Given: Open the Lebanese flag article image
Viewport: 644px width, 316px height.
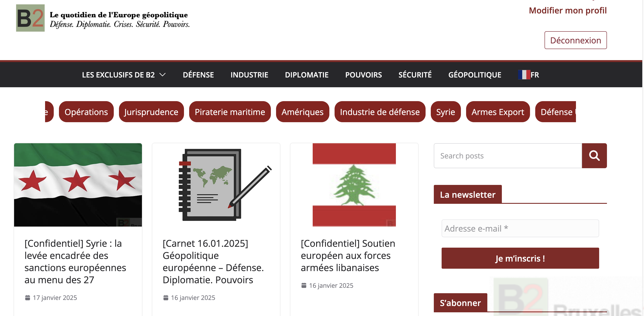Looking at the screenshot, I should point(354,185).
